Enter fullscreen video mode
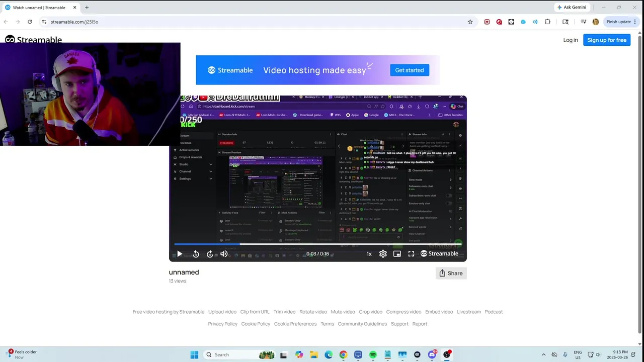Screen dimensions: 644x362 (x=411, y=254)
